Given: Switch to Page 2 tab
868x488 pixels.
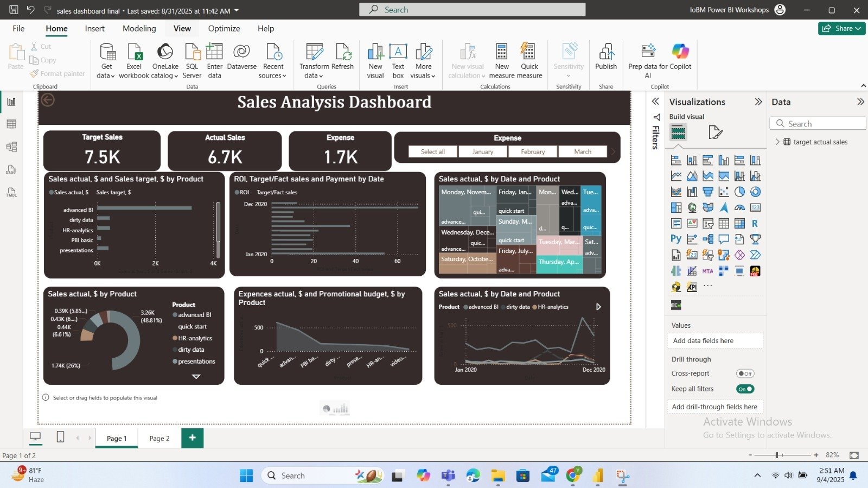Looking at the screenshot, I should (x=159, y=439).
